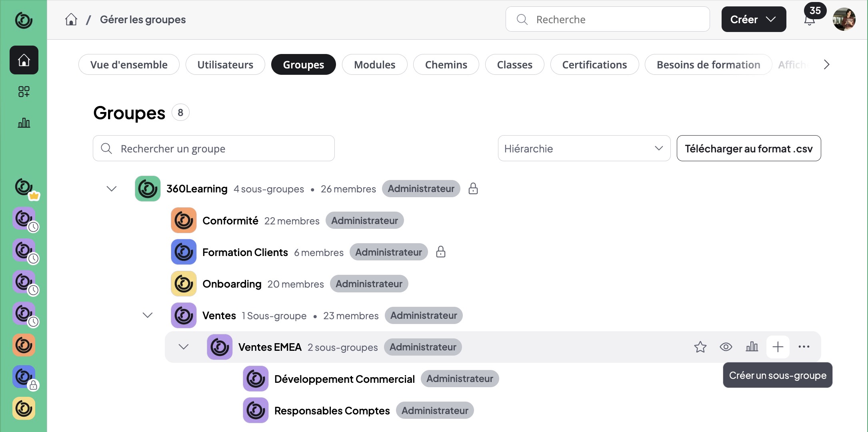Click the 360Learning group's green logo

point(148,188)
